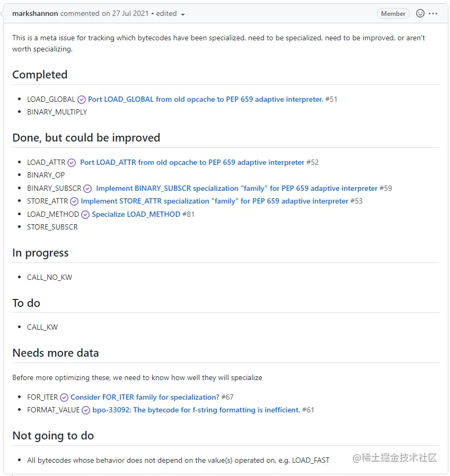450x476 pixels.
Task: Click closed-issue icon beside FOR_ITER
Action: click(64, 398)
